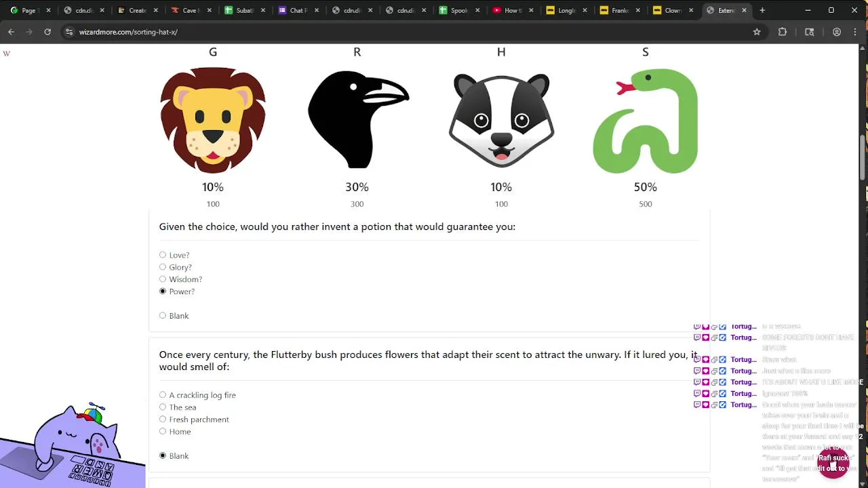Viewport: 868px width, 488px height.
Task: Open the icon between extensions and profile
Action: click(x=809, y=32)
